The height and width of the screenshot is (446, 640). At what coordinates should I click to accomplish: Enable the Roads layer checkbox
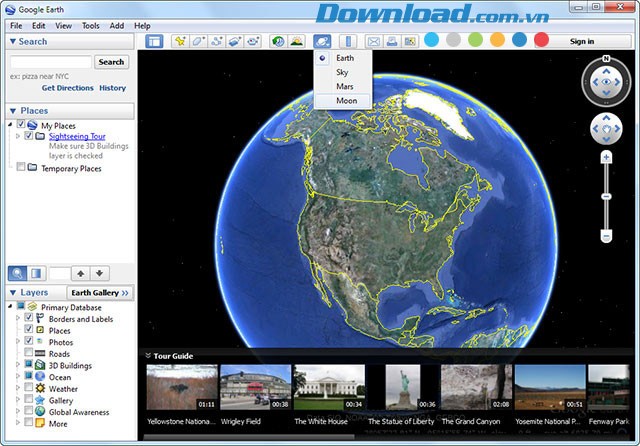tap(29, 352)
